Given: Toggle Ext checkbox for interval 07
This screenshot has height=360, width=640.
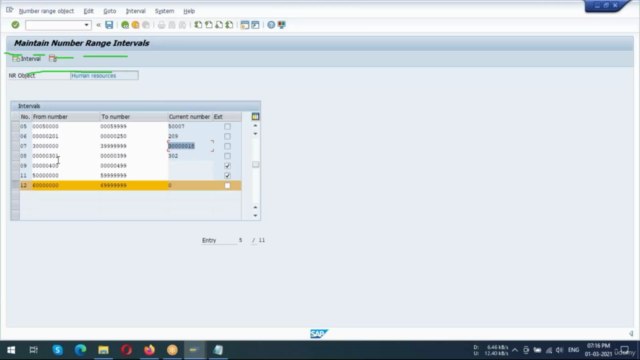Looking at the screenshot, I should coord(227,146).
